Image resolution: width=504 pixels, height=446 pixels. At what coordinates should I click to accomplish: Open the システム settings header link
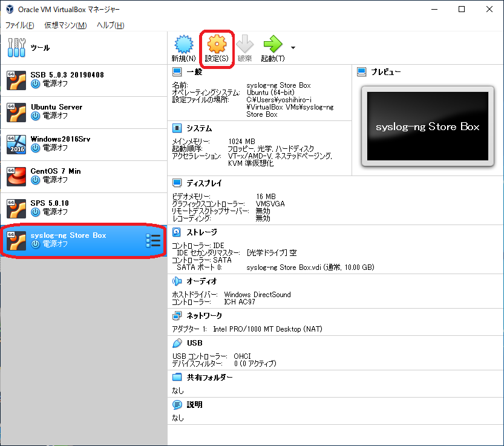(x=199, y=128)
